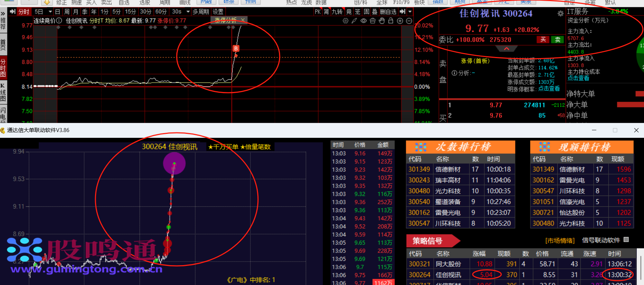Click the 13:06 9.77 1162万 trade row

point(362,283)
